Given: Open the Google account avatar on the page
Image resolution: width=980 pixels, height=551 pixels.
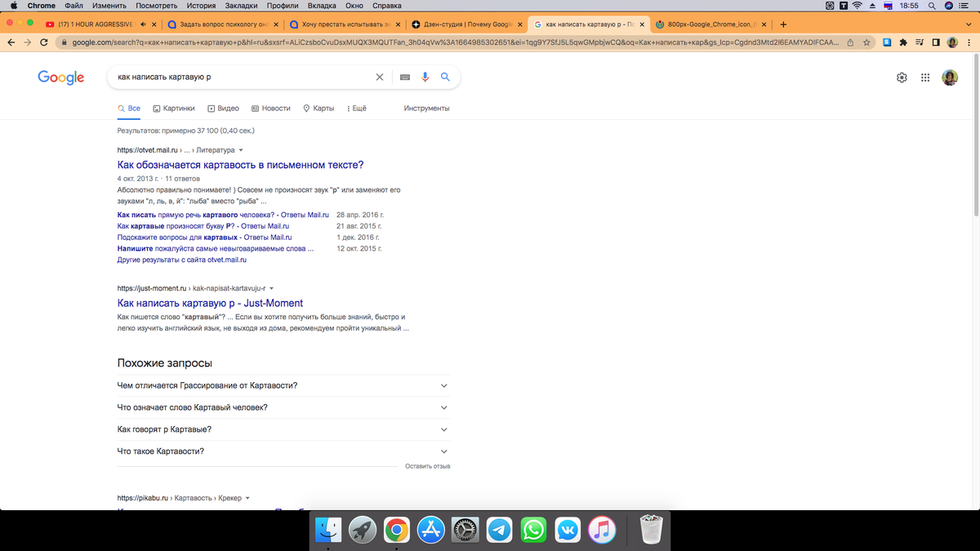Looking at the screenshot, I should click(950, 78).
